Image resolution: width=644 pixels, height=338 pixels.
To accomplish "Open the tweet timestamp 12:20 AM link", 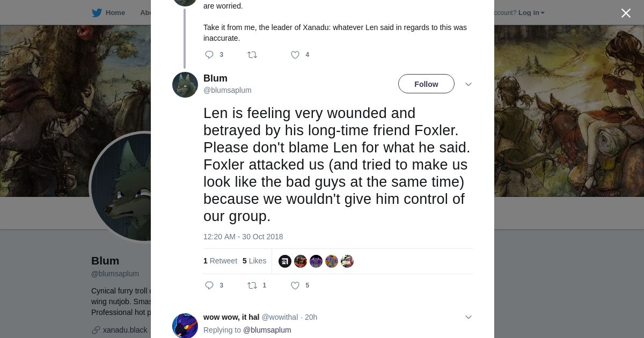I will (243, 237).
